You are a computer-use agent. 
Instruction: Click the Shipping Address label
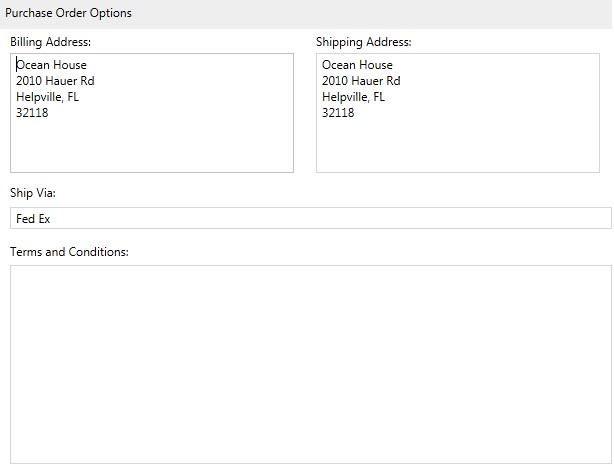coord(364,42)
